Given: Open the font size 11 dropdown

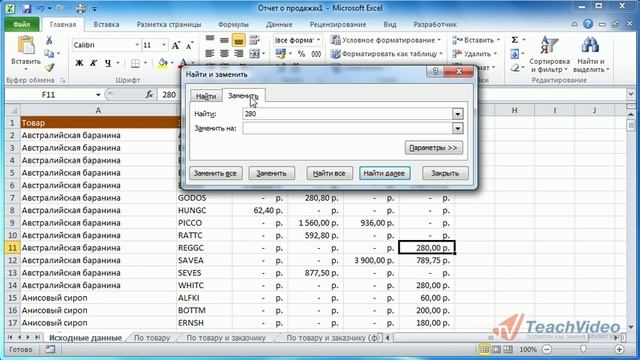Looking at the screenshot, I should coord(164,45).
